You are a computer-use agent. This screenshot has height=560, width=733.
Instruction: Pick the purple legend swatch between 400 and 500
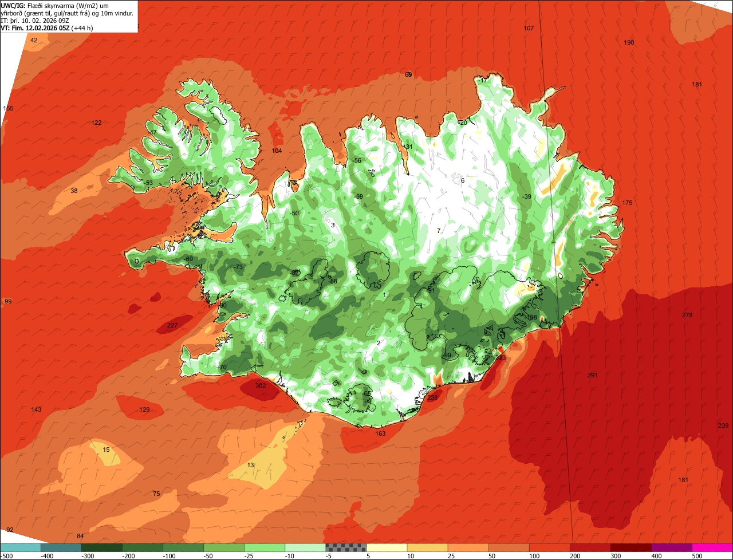pyautogui.click(x=672, y=547)
